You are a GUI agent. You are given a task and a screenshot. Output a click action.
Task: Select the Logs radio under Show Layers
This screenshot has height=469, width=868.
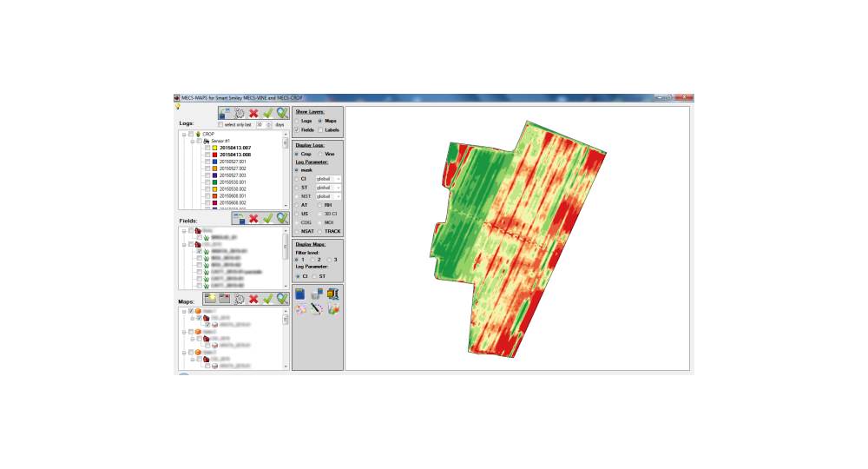coord(297,121)
